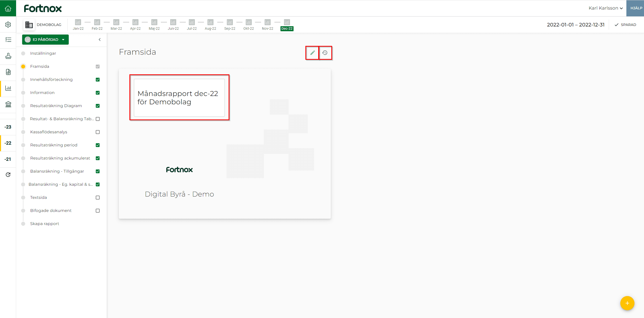Open Textsida in the report steps
Image resolution: width=644 pixels, height=318 pixels.
point(39,198)
